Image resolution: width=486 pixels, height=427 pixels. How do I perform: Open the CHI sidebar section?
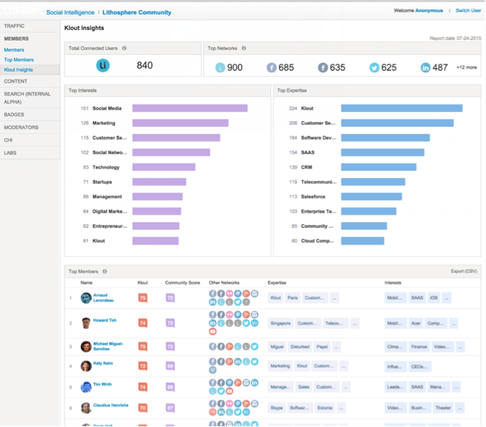(30, 140)
